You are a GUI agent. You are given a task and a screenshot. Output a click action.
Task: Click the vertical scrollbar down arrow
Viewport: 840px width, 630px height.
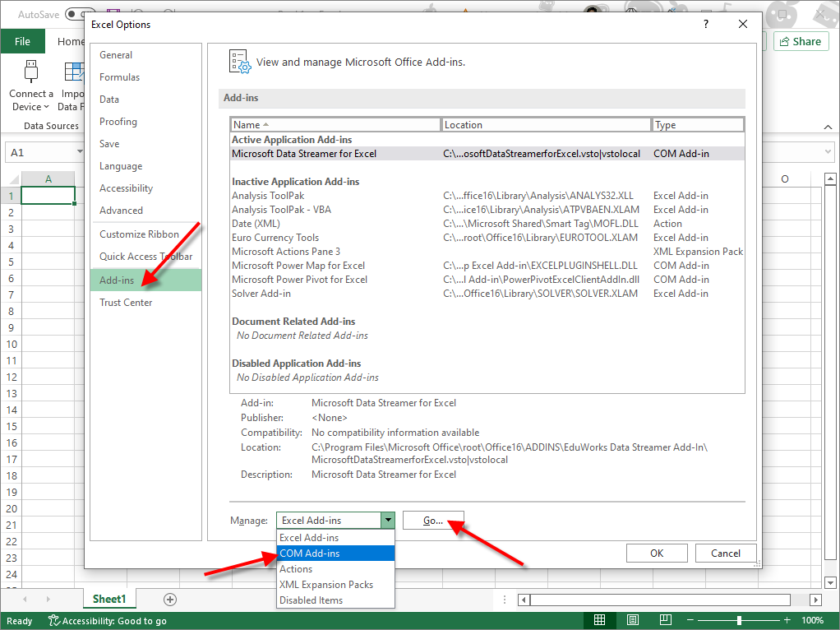pyautogui.click(x=830, y=582)
